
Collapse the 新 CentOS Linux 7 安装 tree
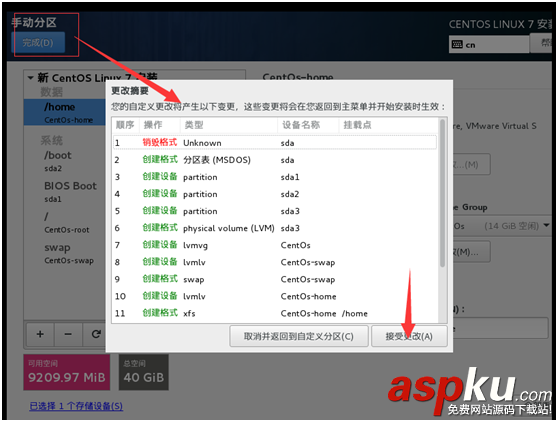[x=31, y=78]
